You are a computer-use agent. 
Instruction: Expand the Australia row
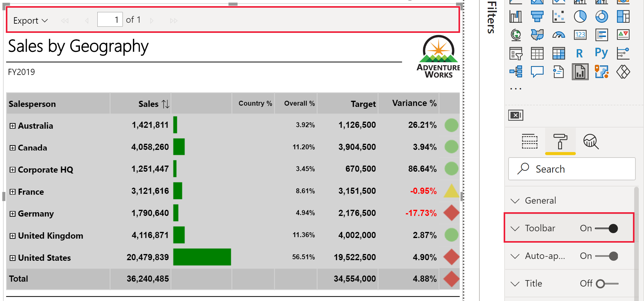click(x=13, y=126)
